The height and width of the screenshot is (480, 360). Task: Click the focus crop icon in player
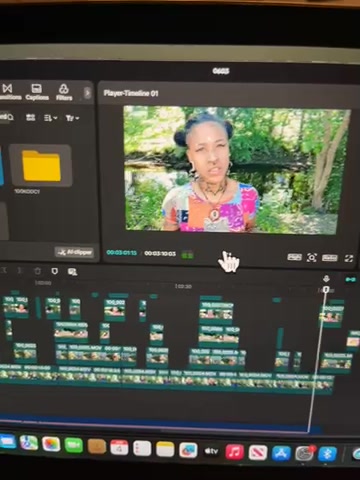[x=311, y=258]
